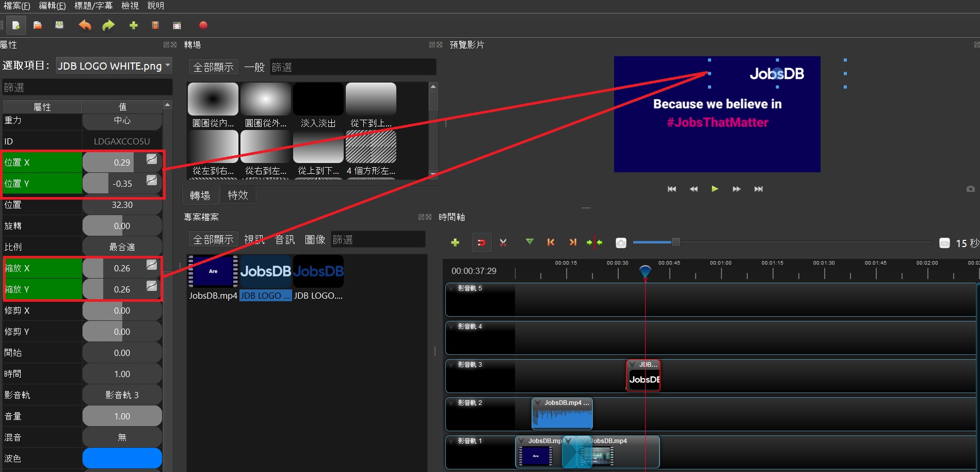Collapse track 影音軌 4 chevron
This screenshot has height=472, width=980.
coord(452,327)
